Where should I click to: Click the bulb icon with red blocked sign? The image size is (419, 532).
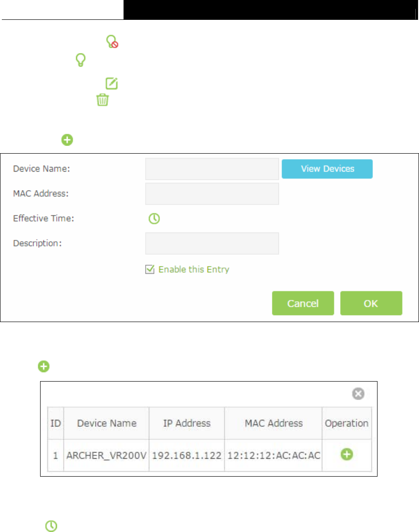pyautogui.click(x=112, y=42)
